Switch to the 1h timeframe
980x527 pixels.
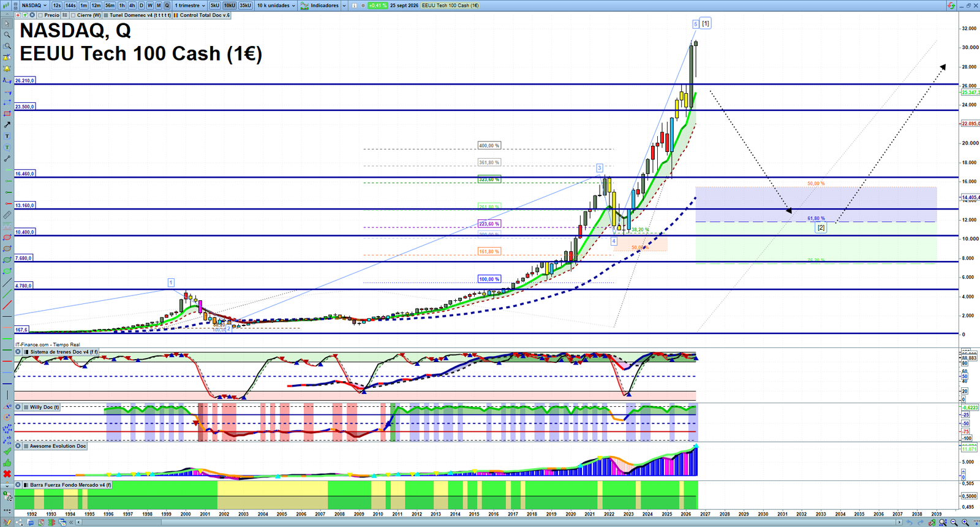[122, 6]
